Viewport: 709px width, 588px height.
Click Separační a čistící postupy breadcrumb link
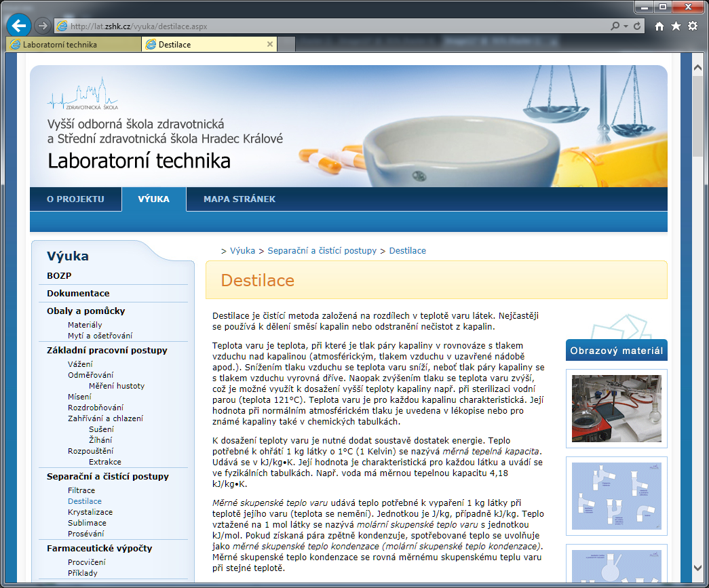[x=322, y=251]
